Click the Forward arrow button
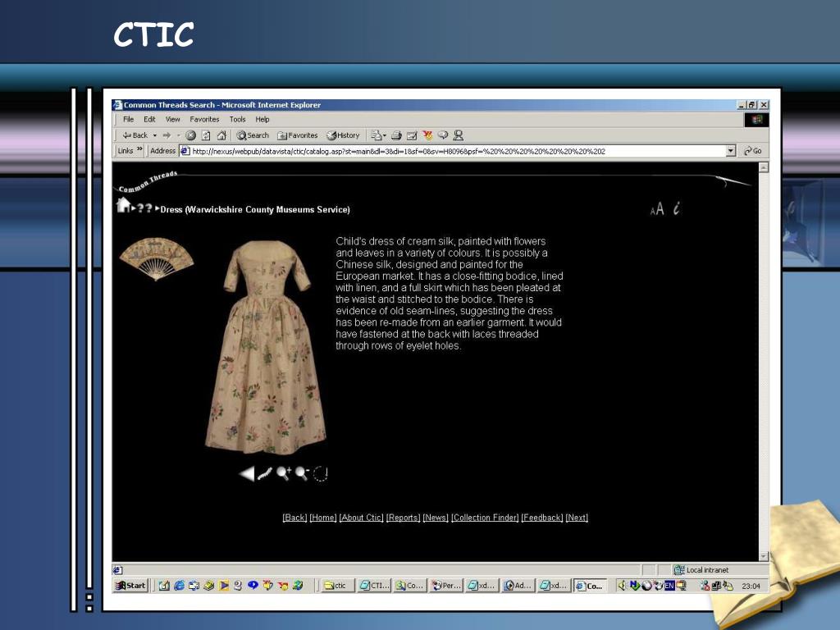 (x=167, y=135)
